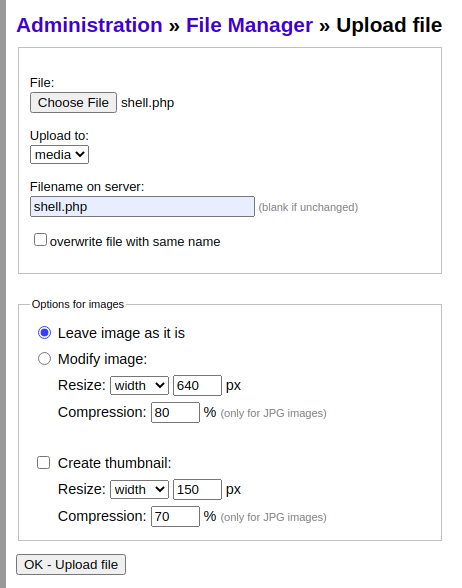Open the thumbnail resize width dropdown
462x588 pixels.
(x=140, y=489)
